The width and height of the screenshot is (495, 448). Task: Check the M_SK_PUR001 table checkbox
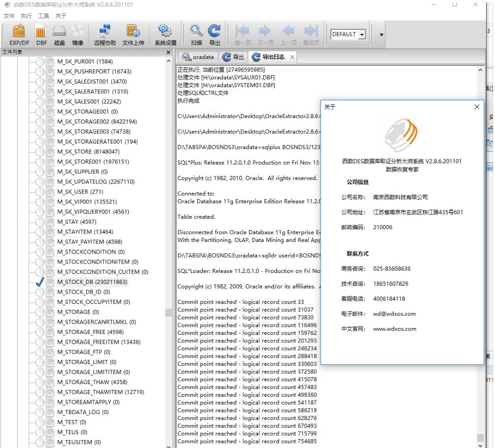point(40,61)
